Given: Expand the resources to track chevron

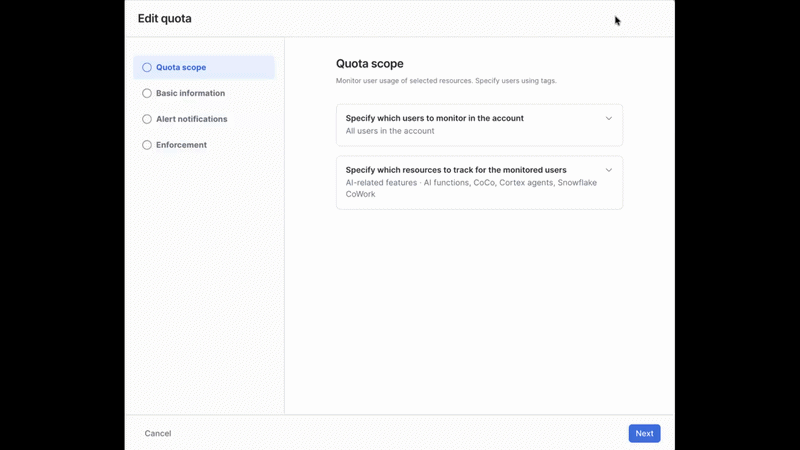Looking at the screenshot, I should point(609,170).
